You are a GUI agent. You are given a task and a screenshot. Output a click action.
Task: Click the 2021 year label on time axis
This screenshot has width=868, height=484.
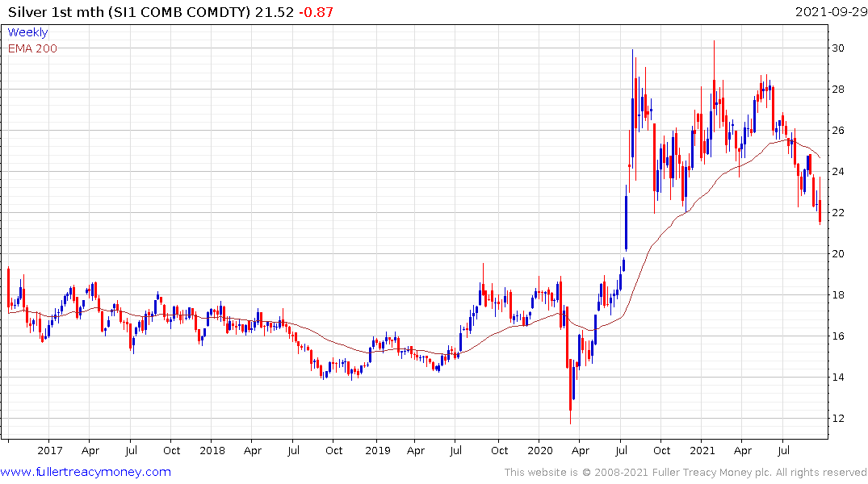[x=702, y=450]
